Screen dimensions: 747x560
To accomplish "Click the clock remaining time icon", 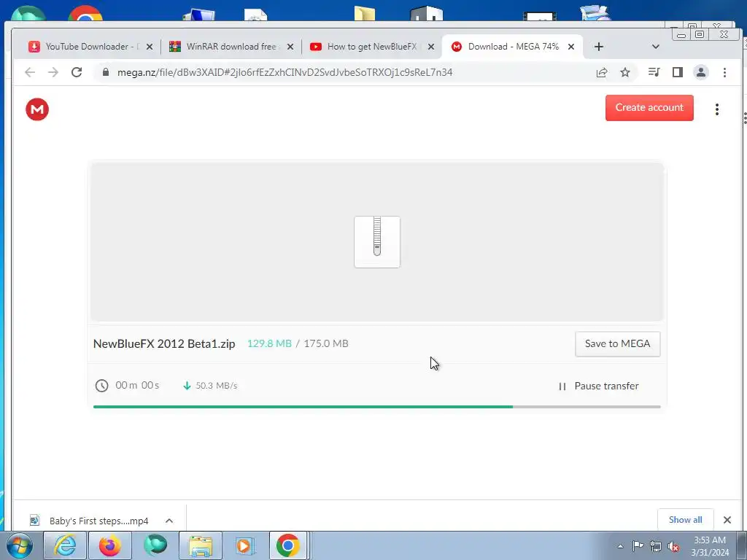I will click(x=101, y=386).
